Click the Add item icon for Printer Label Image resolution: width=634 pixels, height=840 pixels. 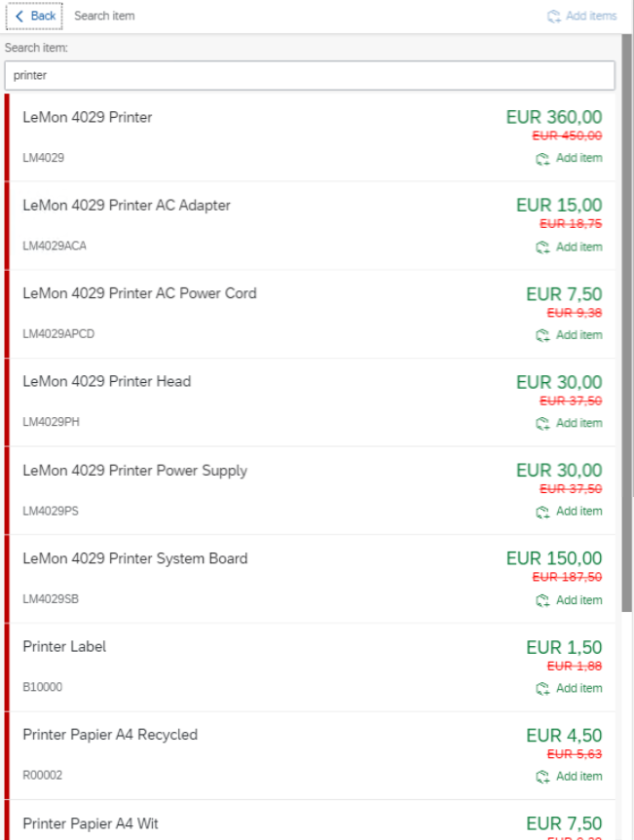tap(542, 689)
